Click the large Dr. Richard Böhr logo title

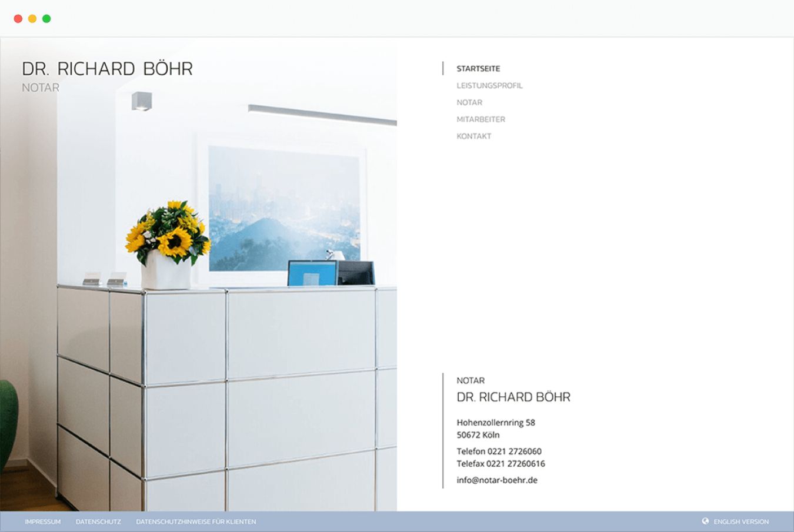pos(107,69)
